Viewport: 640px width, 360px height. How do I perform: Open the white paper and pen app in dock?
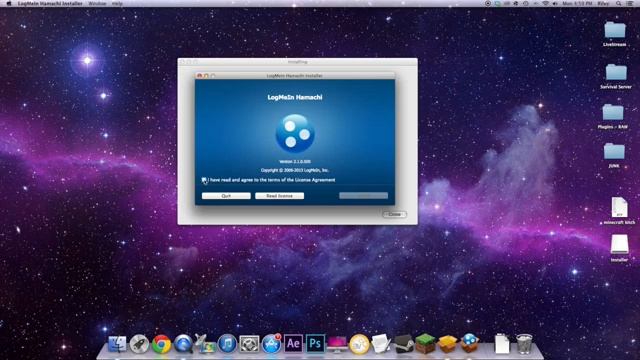pyautogui.click(x=381, y=344)
